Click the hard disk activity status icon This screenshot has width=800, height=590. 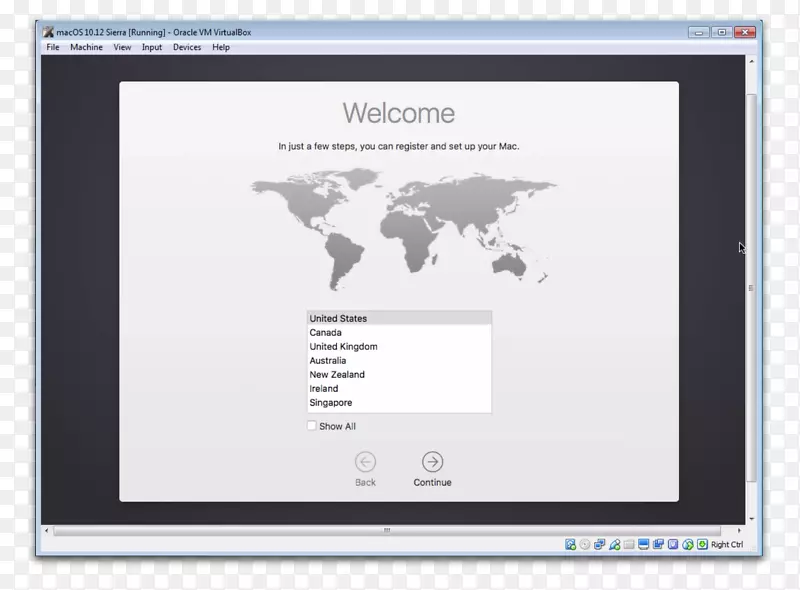(570, 545)
